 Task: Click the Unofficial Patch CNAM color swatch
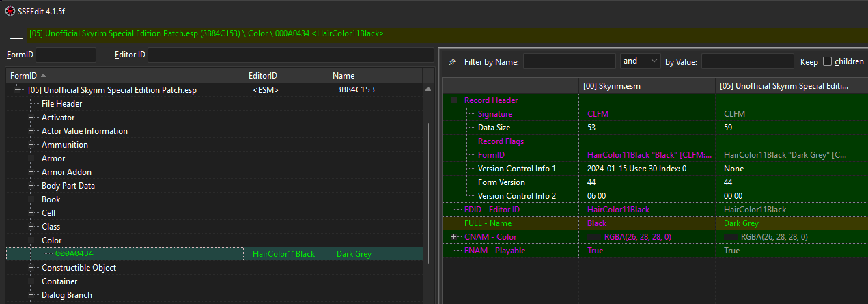tap(729, 237)
